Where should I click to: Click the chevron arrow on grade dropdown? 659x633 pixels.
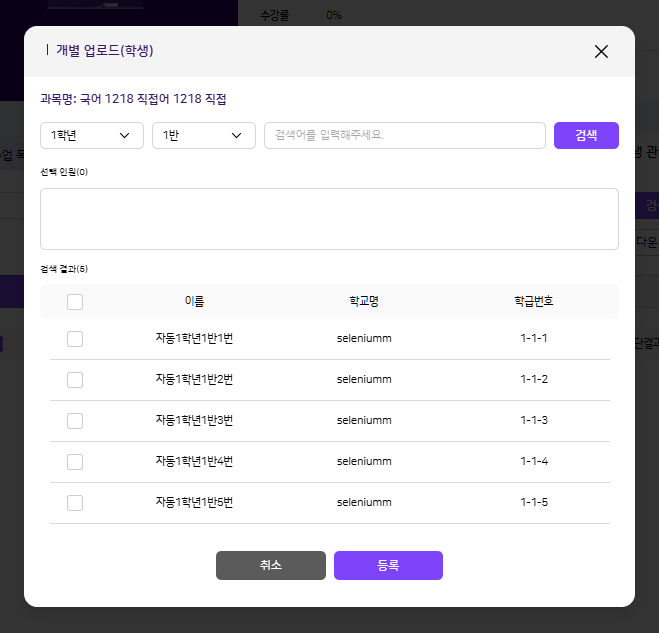(x=125, y=135)
